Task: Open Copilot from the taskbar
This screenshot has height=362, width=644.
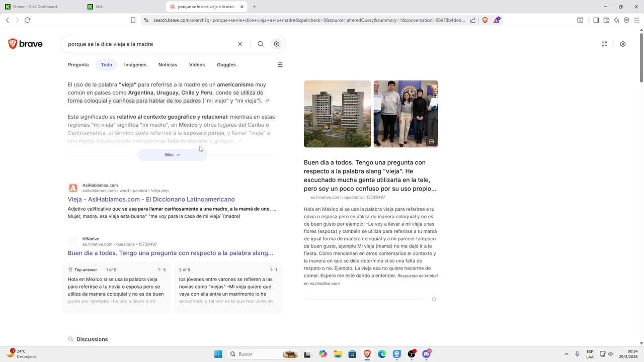Action: pyautogui.click(x=323, y=354)
